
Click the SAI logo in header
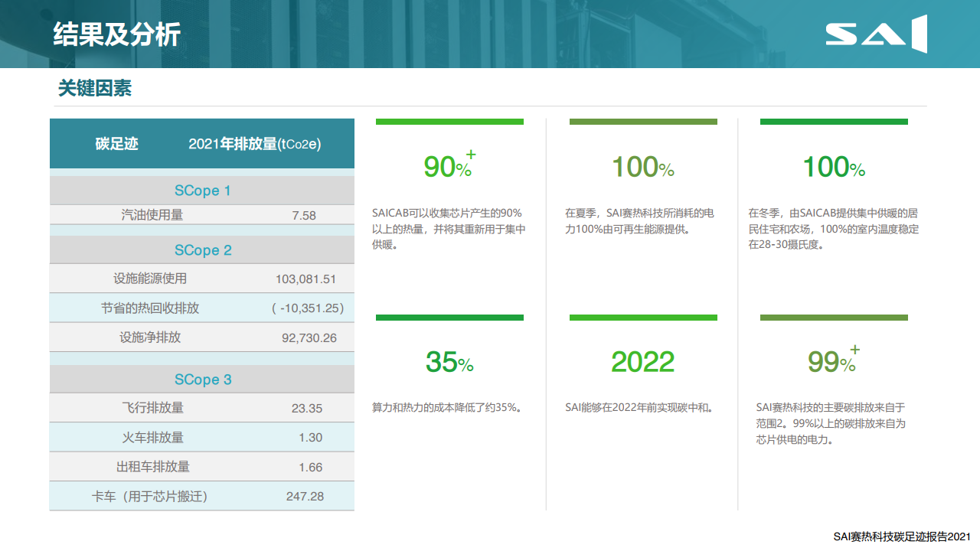(x=876, y=34)
